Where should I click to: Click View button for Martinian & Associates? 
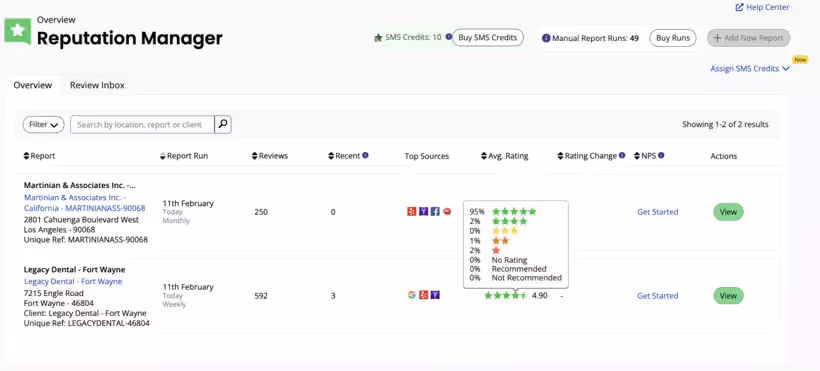[728, 212]
